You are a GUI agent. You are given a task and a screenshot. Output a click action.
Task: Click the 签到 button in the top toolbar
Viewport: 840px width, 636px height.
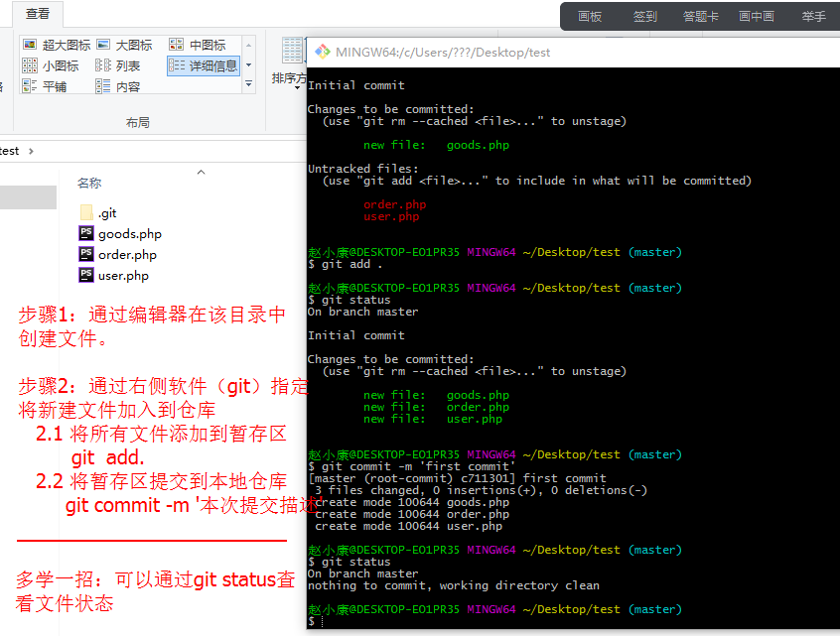click(645, 16)
